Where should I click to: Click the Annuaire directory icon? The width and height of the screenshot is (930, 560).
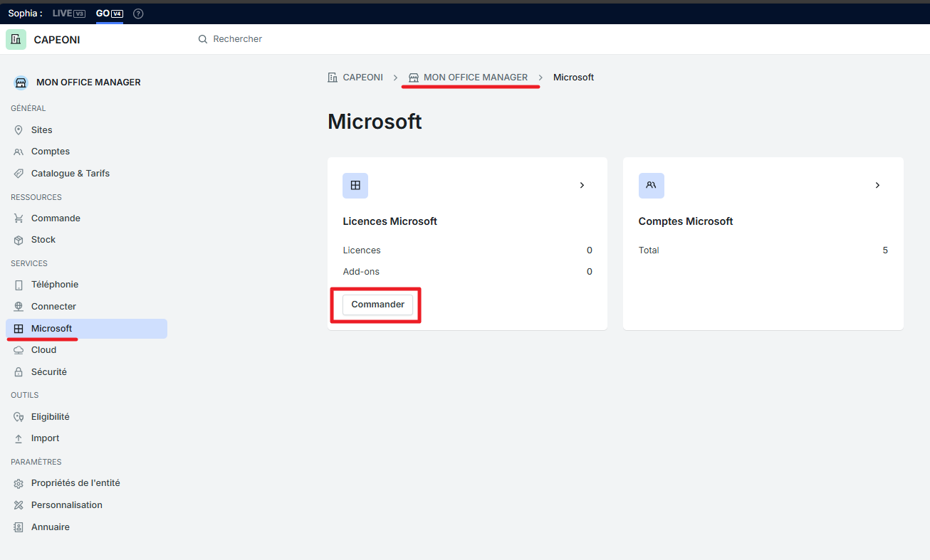point(19,527)
